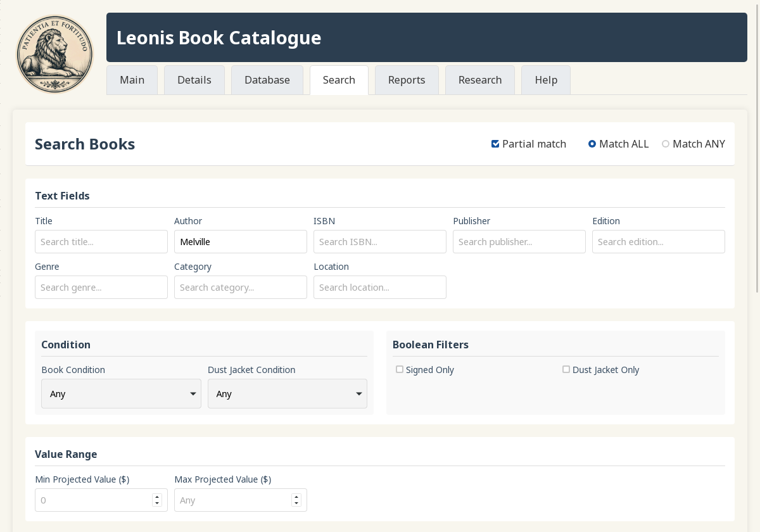The height and width of the screenshot is (532, 760).
Task: Select the Match ALL radio option
Action: [x=592, y=144]
